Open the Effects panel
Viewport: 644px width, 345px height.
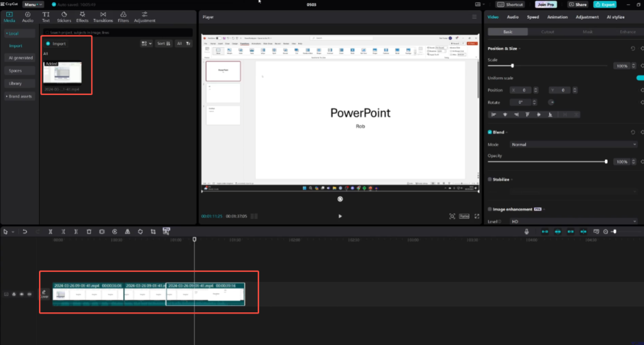pos(82,17)
